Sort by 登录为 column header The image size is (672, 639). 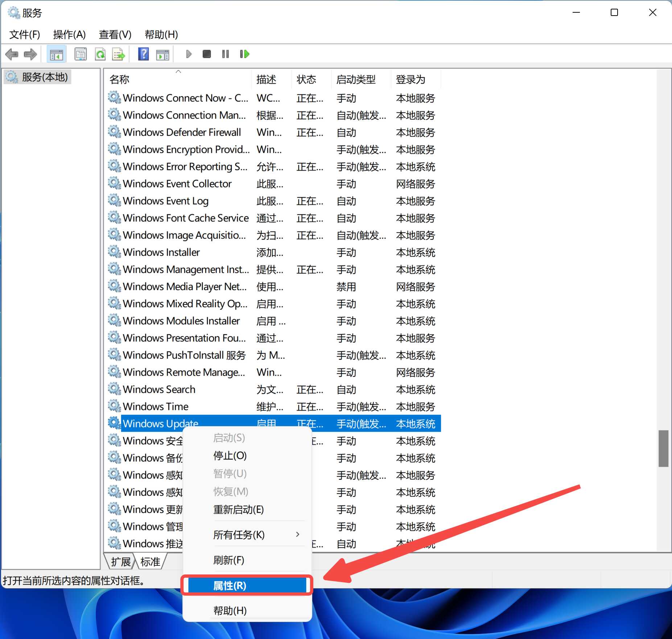click(416, 79)
